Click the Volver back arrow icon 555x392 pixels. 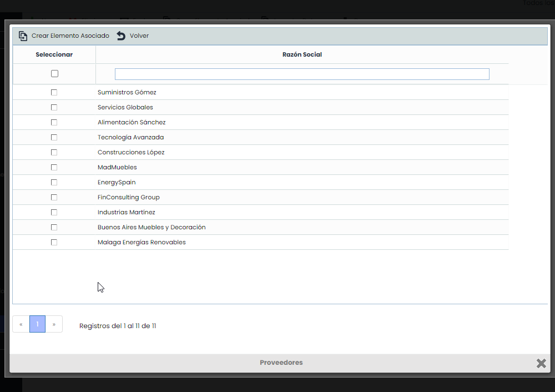[x=121, y=36]
